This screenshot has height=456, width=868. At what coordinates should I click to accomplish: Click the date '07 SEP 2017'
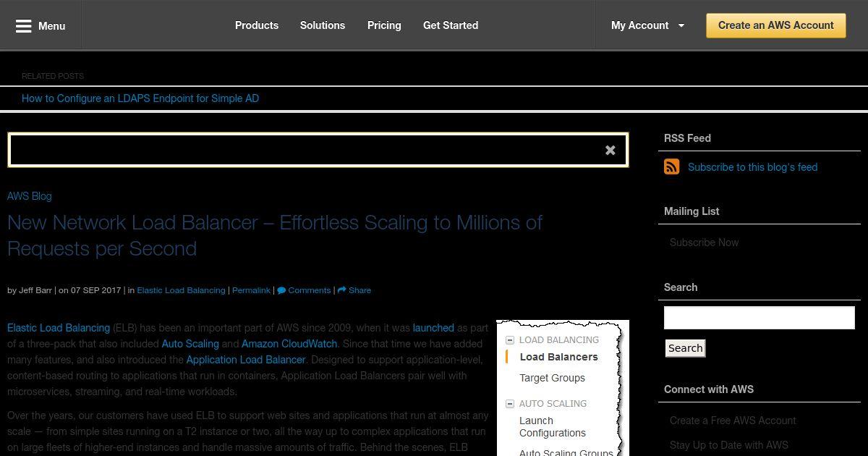pos(95,290)
